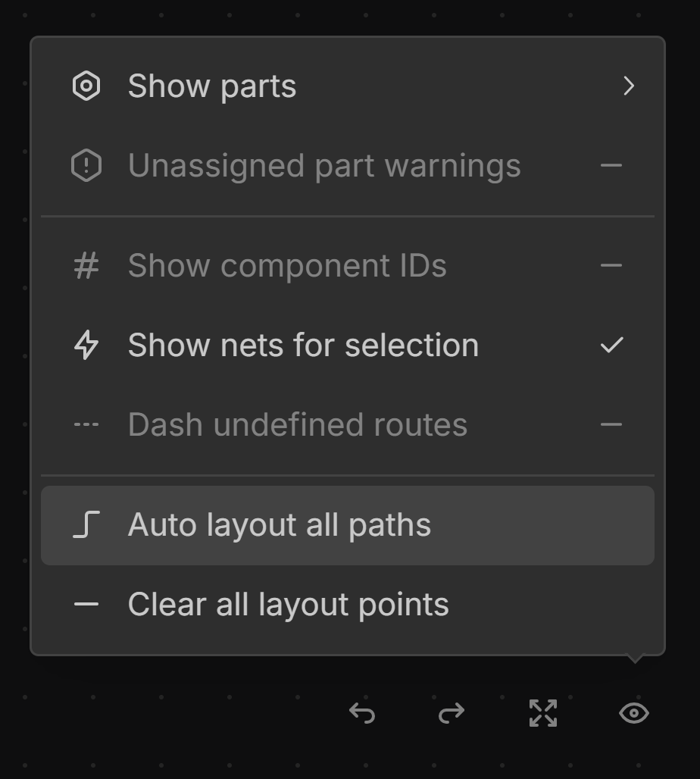Viewport: 700px width, 779px height.
Task: Click the dashed line routes icon
Action: pyautogui.click(x=86, y=425)
